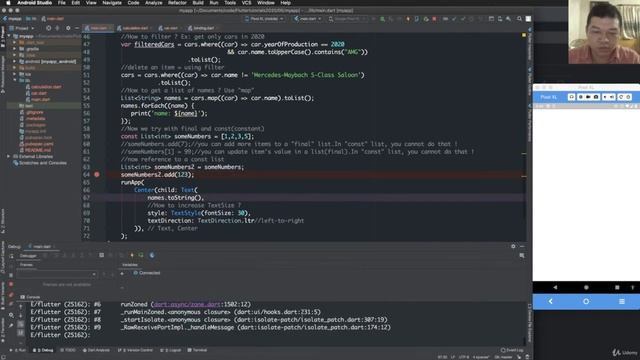The height and width of the screenshot is (360, 640).
Task: Click the Search Everywhere magnifier icon
Action: click(519, 19)
